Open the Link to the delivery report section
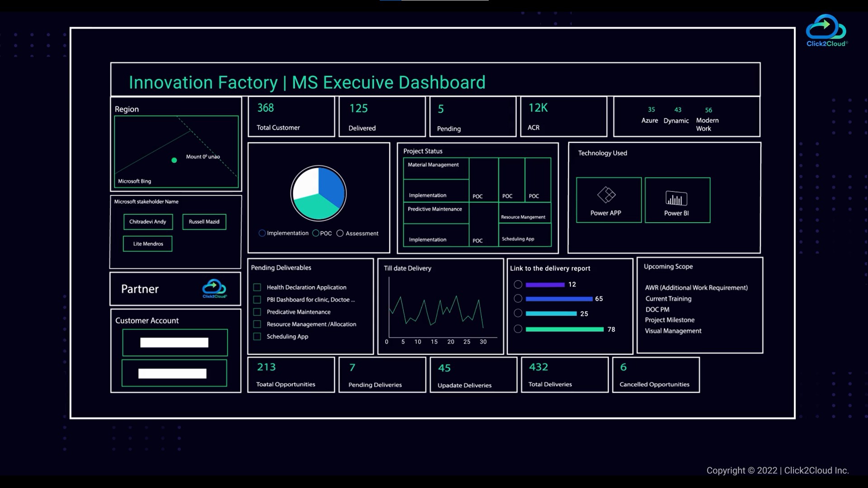This screenshot has height=488, width=868. (x=550, y=267)
